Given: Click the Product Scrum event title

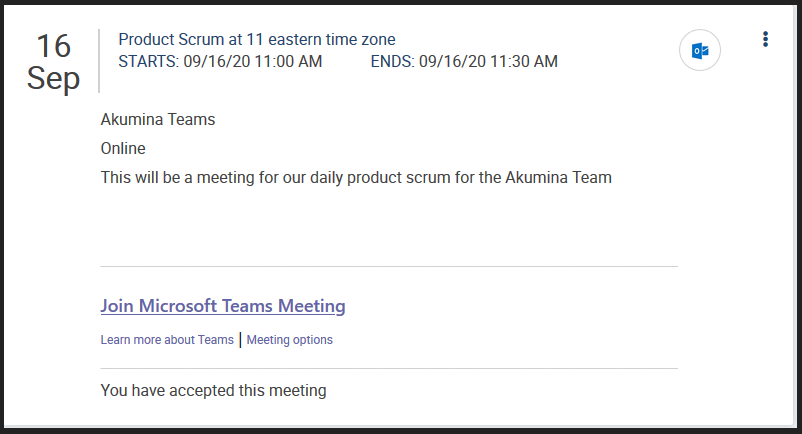Looking at the screenshot, I should click(257, 40).
